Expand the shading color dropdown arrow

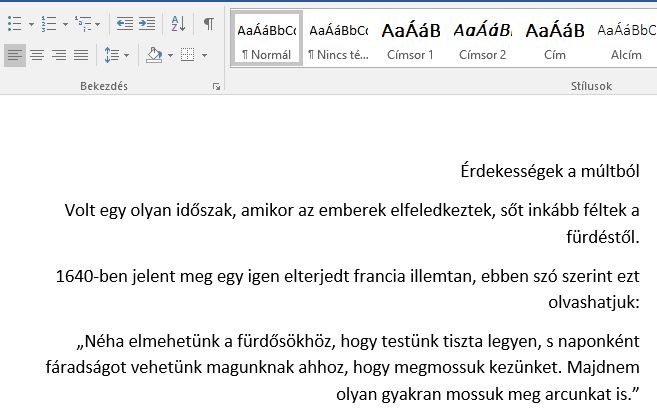[169, 54]
